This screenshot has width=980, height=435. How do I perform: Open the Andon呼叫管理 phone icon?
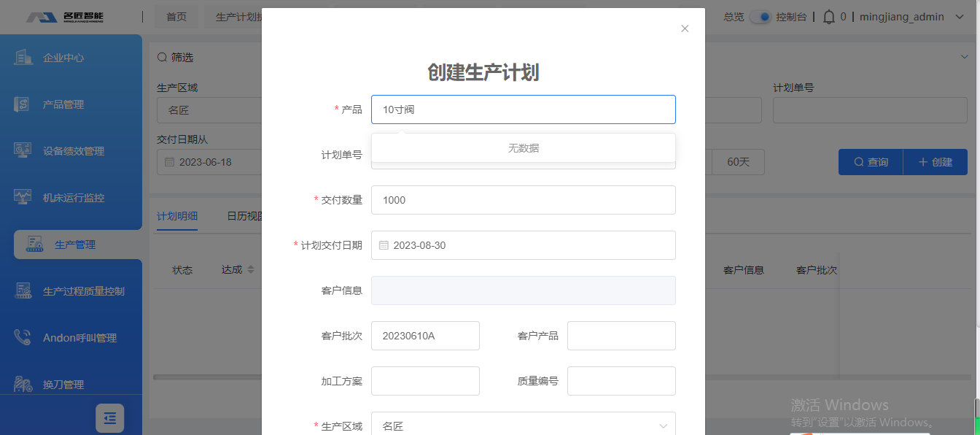(23, 338)
